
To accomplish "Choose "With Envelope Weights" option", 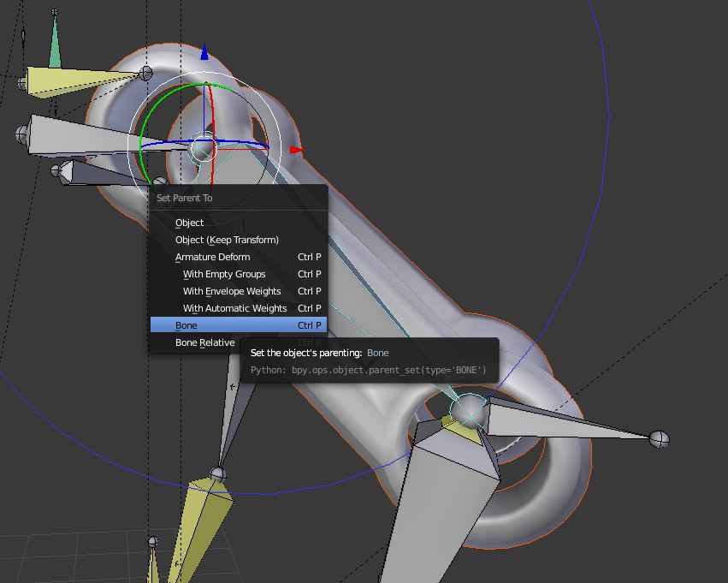I will pyautogui.click(x=232, y=291).
